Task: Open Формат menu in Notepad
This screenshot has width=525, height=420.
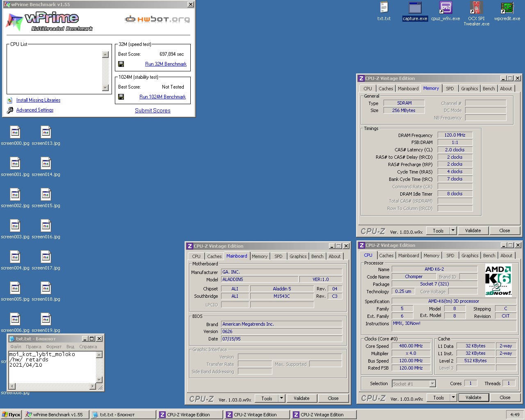Action: pyautogui.click(x=54, y=347)
